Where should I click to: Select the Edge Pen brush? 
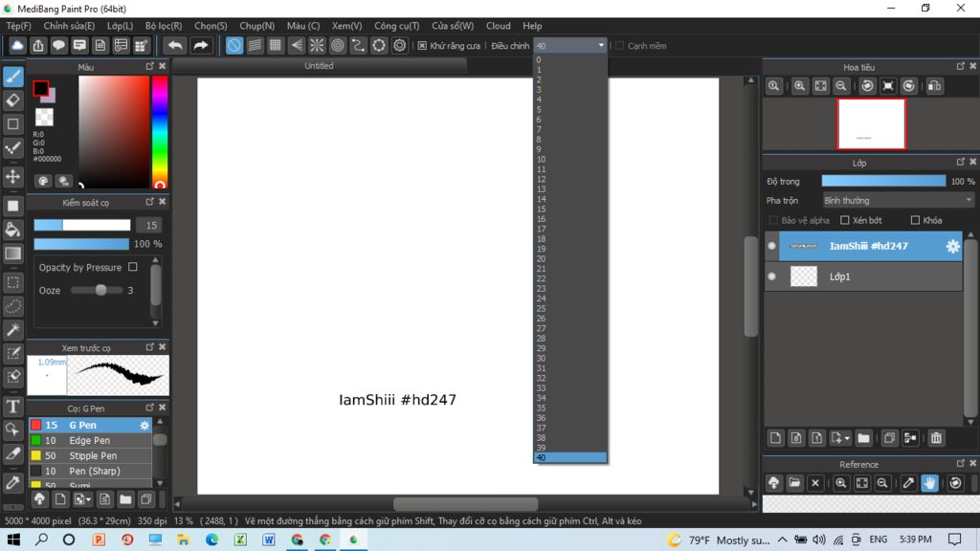point(89,441)
